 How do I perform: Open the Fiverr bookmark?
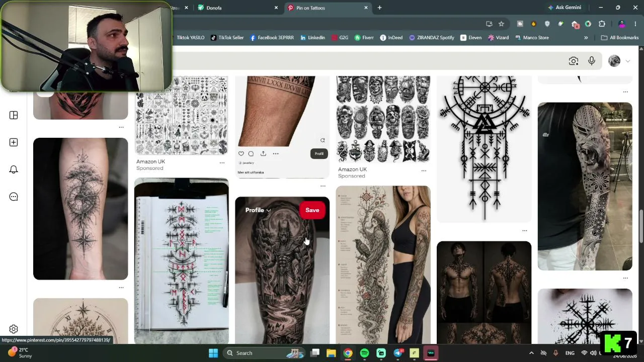[x=364, y=38]
